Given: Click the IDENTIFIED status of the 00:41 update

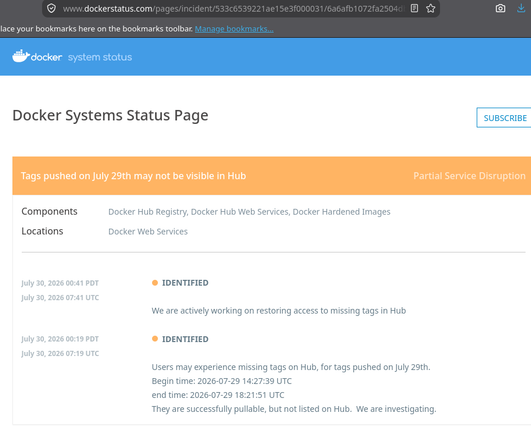Looking at the screenshot, I should [x=185, y=283].
